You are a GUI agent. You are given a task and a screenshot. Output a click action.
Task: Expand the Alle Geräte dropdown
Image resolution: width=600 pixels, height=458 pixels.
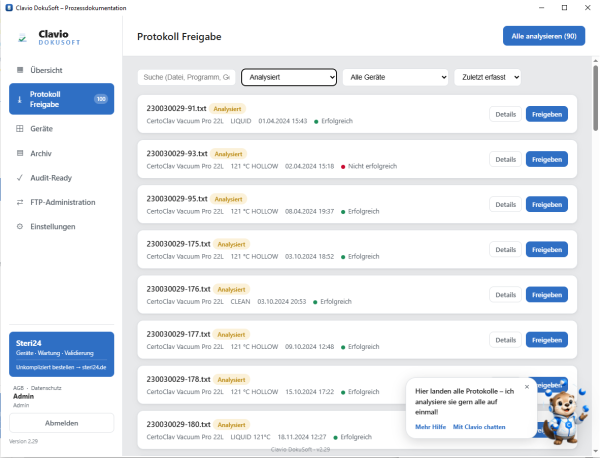click(395, 77)
